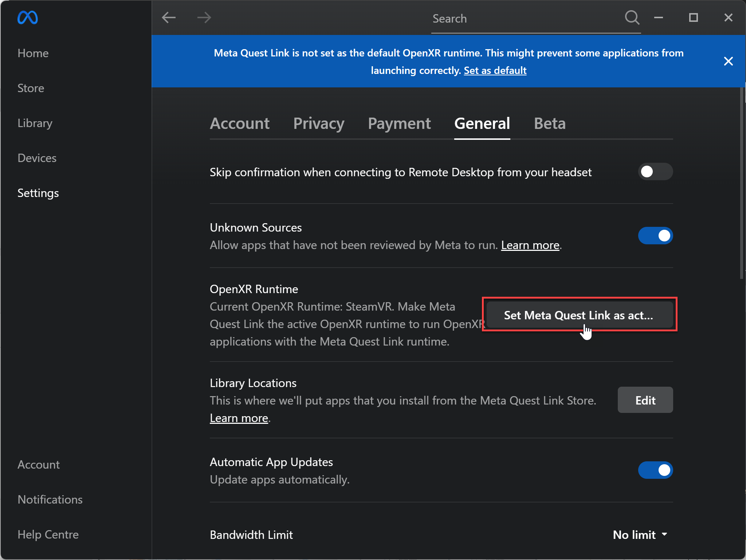Open the Privacy tab
746x560 pixels.
click(319, 123)
